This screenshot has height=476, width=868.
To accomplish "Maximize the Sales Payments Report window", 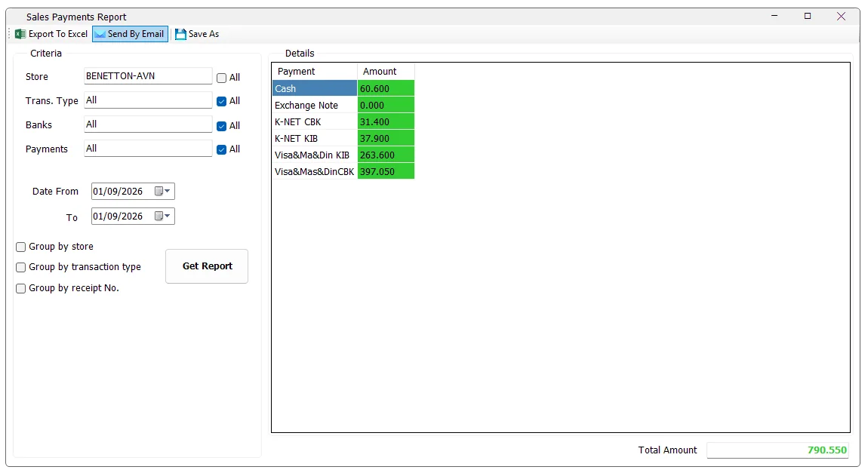I will [x=808, y=16].
